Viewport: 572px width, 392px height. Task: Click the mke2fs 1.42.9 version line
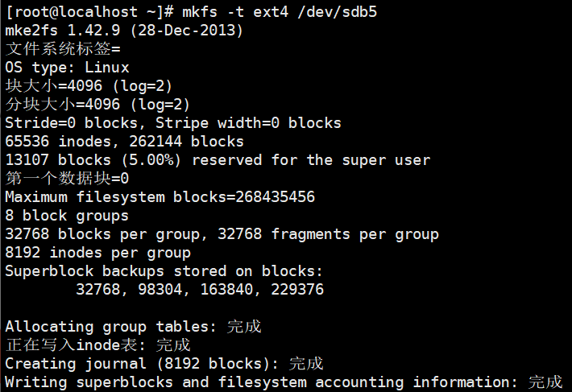(x=123, y=31)
